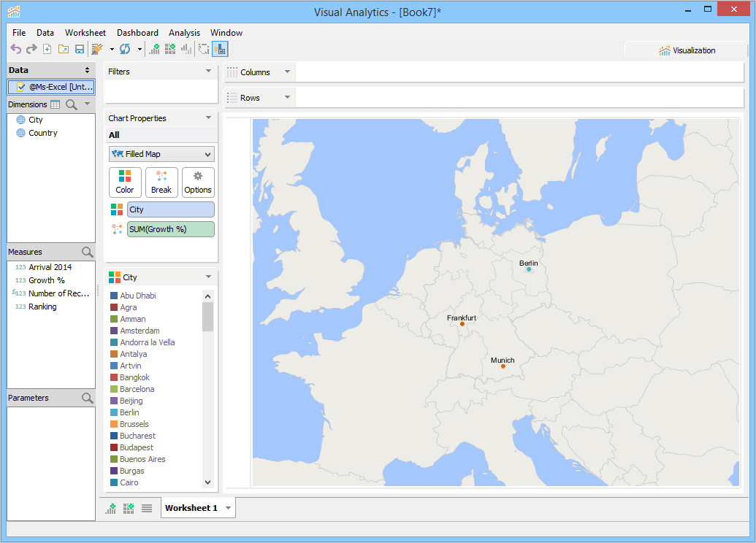Select the City dimension
Image resolution: width=756 pixels, height=543 pixels.
[35, 120]
